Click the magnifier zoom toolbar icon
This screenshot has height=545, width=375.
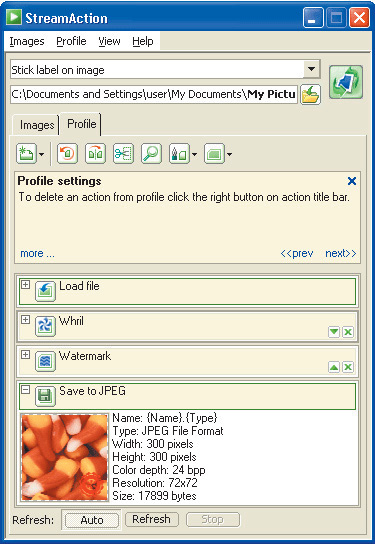pos(151,153)
